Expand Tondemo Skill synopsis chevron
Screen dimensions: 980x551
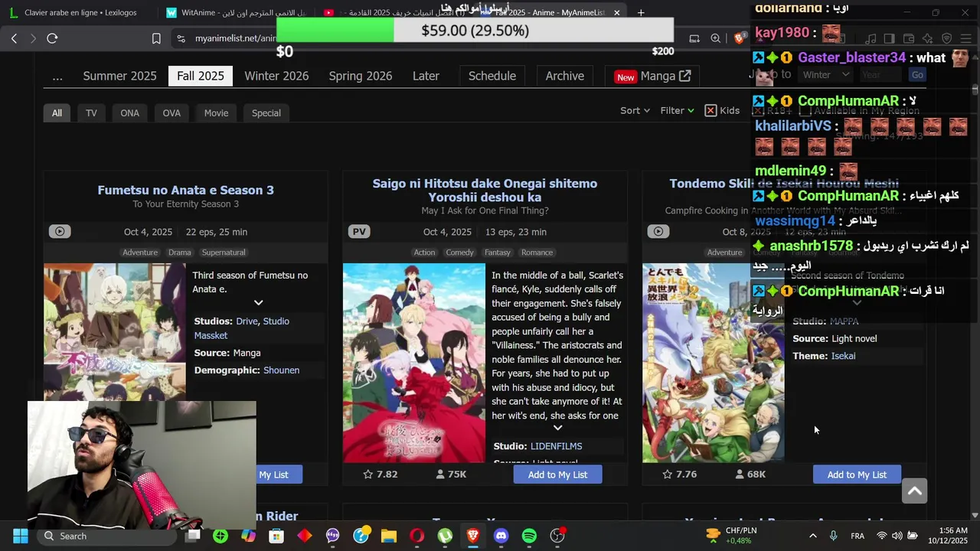click(x=857, y=303)
